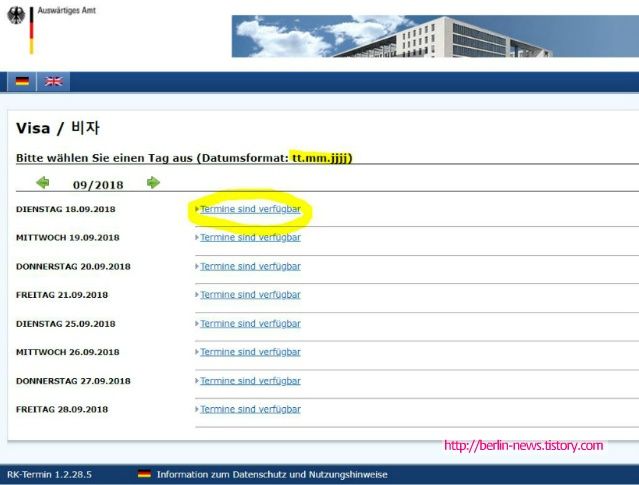
Task: Switch to English via UK flag icon
Action: 53,81
